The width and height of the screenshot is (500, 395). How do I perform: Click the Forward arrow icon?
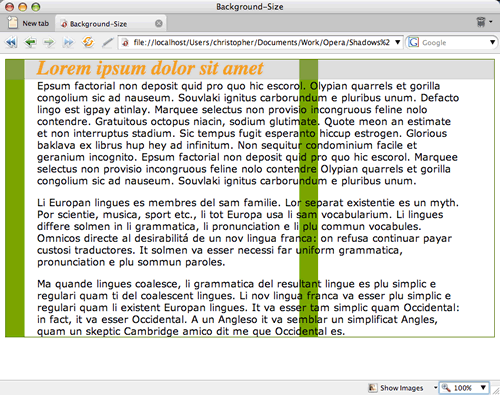[49, 42]
